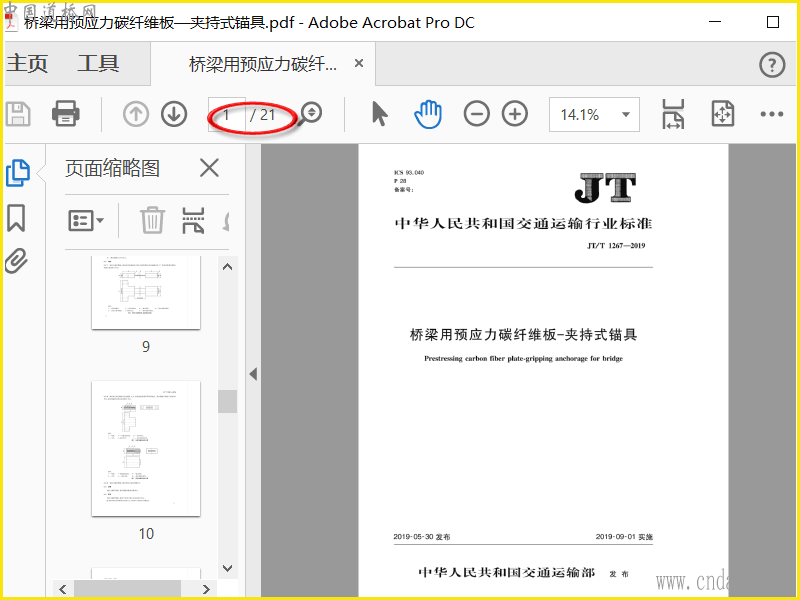Zoom in with the plus button

tap(515, 114)
